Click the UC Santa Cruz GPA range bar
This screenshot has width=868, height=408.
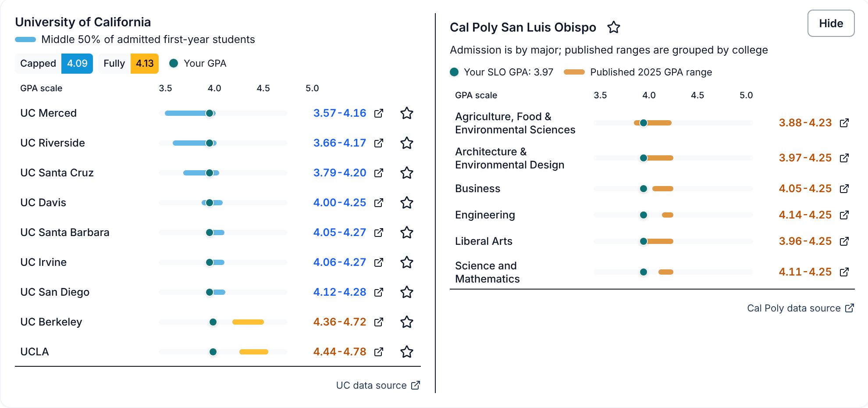(x=201, y=173)
